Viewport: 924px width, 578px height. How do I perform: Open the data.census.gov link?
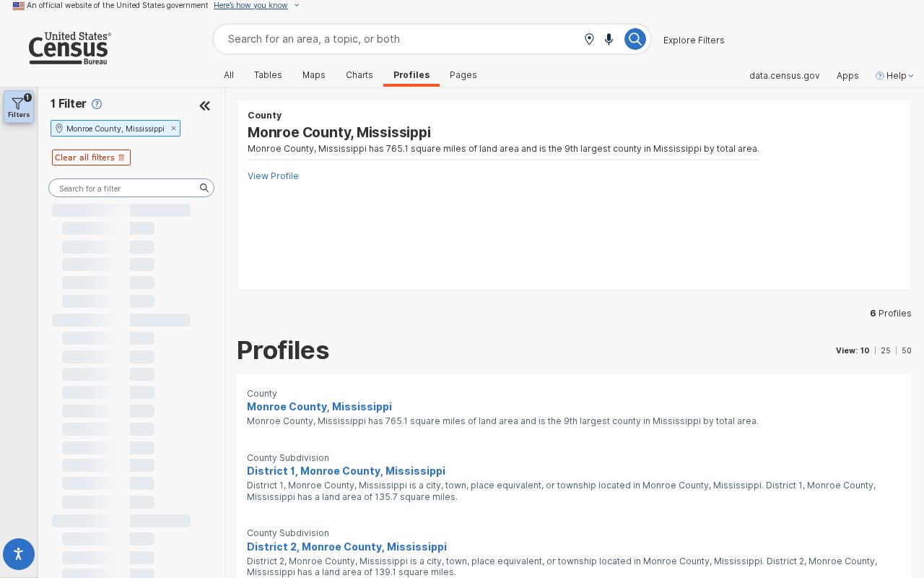784,75
